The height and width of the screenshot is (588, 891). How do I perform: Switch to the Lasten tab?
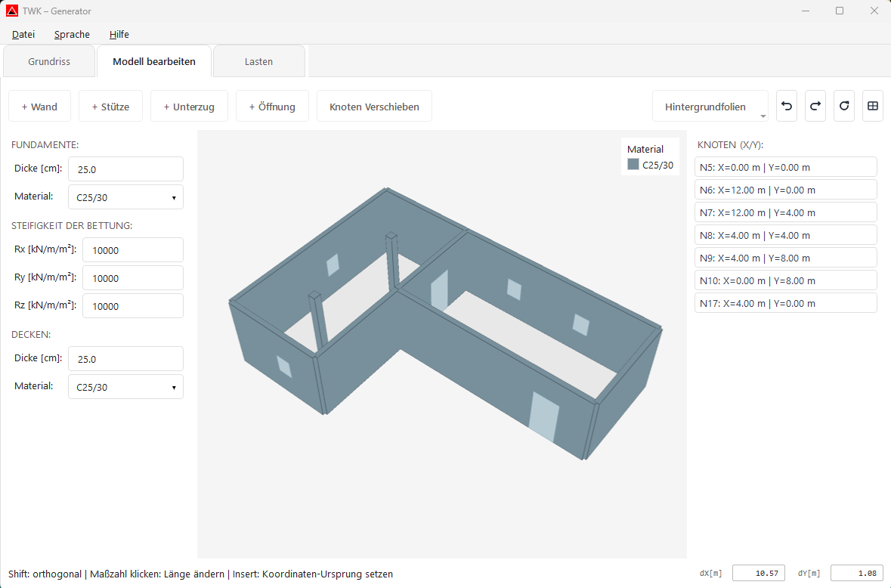(258, 61)
